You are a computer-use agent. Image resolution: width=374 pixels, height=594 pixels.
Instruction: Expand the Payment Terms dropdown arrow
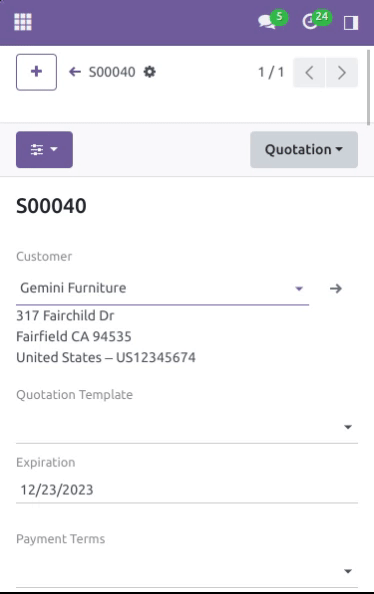coord(348,571)
